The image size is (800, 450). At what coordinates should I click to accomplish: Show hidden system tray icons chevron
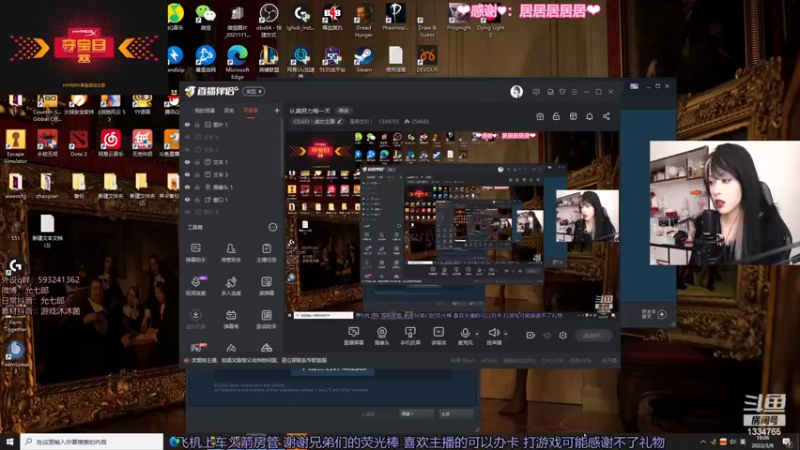point(703,442)
